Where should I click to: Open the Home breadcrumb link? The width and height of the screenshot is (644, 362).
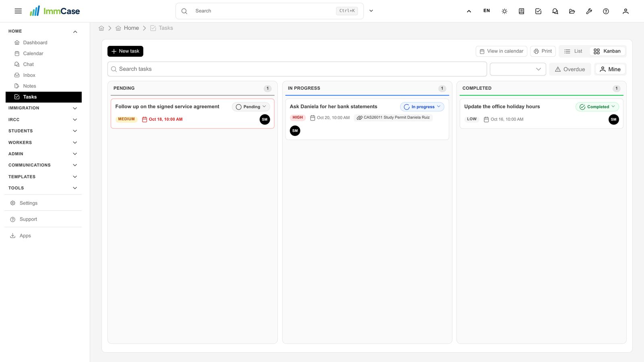127,28
